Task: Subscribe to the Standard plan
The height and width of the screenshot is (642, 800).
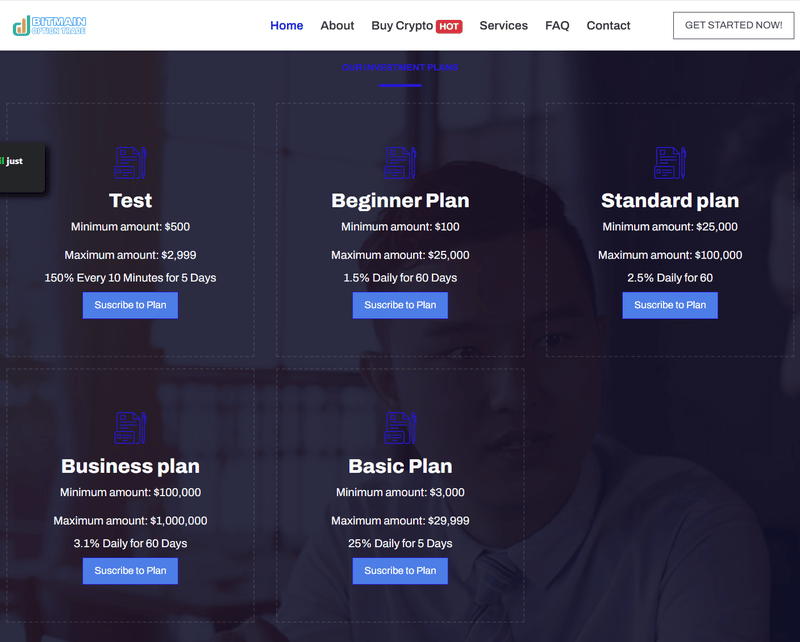Action: click(670, 305)
